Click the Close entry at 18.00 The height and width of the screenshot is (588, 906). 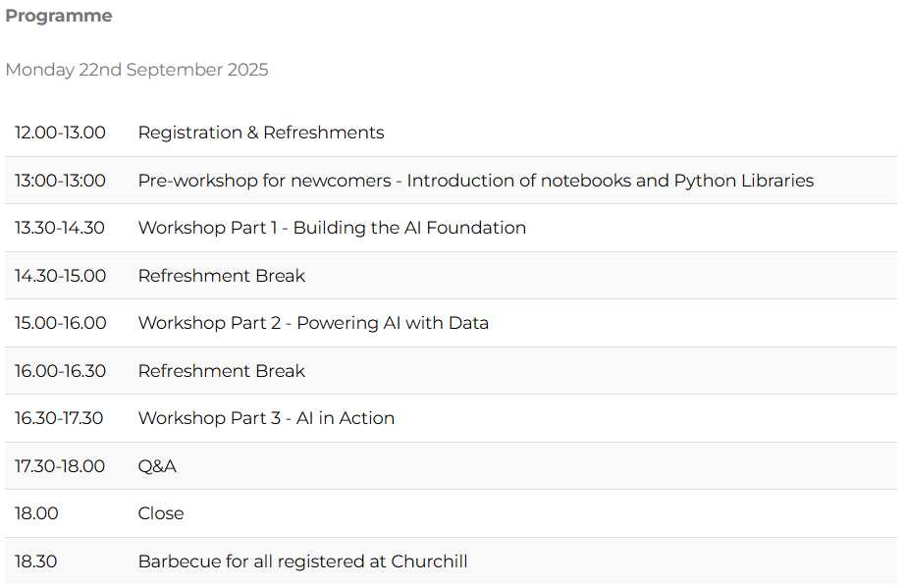tap(161, 513)
